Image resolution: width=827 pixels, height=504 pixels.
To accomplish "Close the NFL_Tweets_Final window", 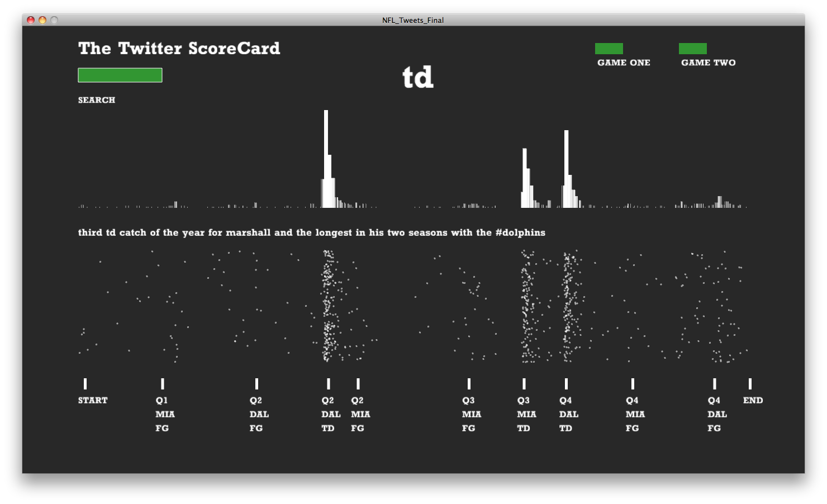I will (31, 20).
